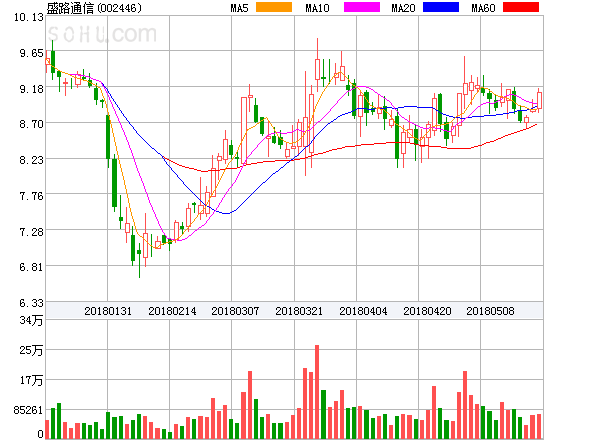This screenshot has width=600, height=440.
Task: Click the 7.28 price axis label
Action: click(31, 232)
